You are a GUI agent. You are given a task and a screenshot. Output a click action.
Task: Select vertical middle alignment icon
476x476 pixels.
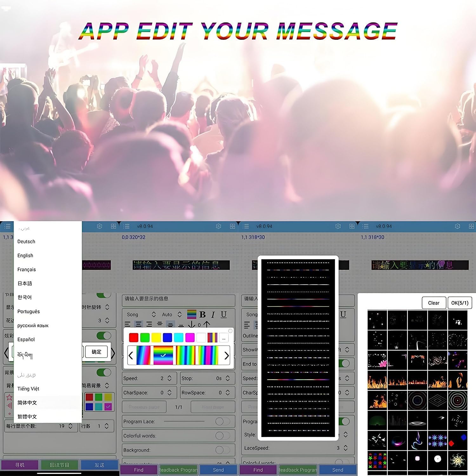[170, 325]
